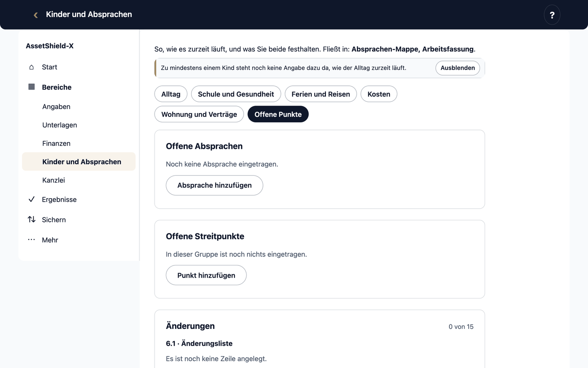This screenshot has height=368, width=588.
Task: Click the '6.1 · Änderungsliste' subheading
Action: [199, 344]
